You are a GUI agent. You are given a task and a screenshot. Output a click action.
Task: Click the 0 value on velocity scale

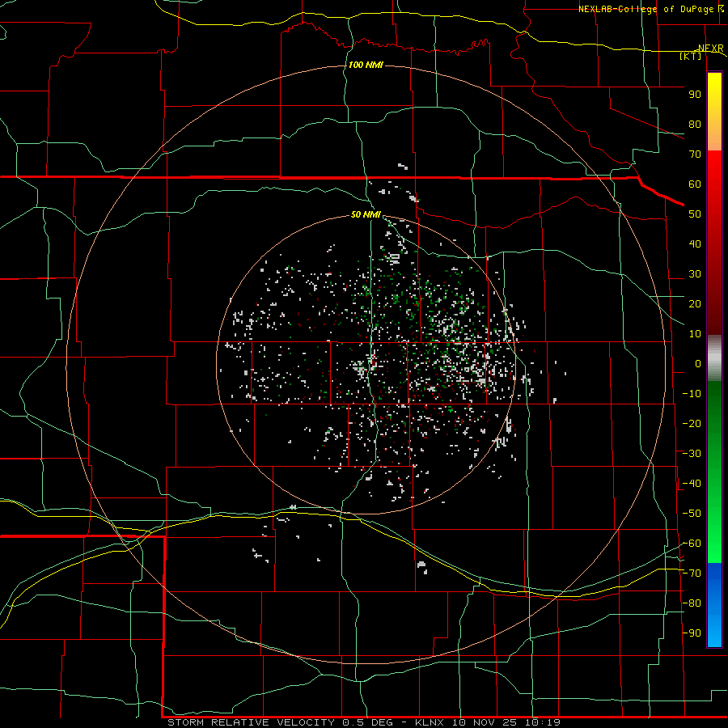[698, 363]
